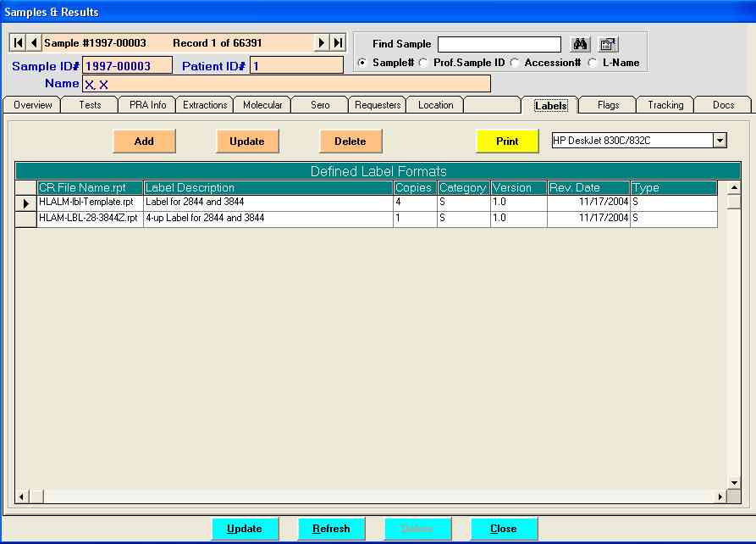This screenshot has height=544, width=756.
Task: Switch to the PRA Info tab
Action: click(x=147, y=105)
